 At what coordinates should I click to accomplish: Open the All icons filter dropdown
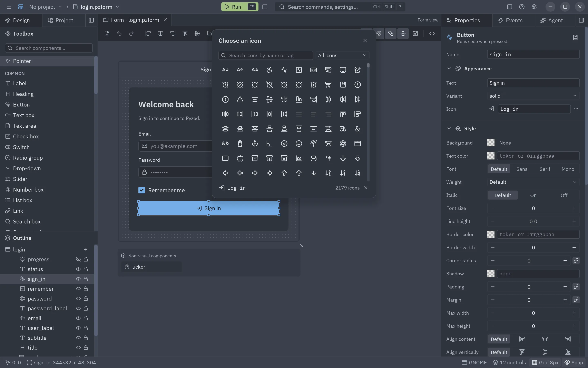point(342,55)
